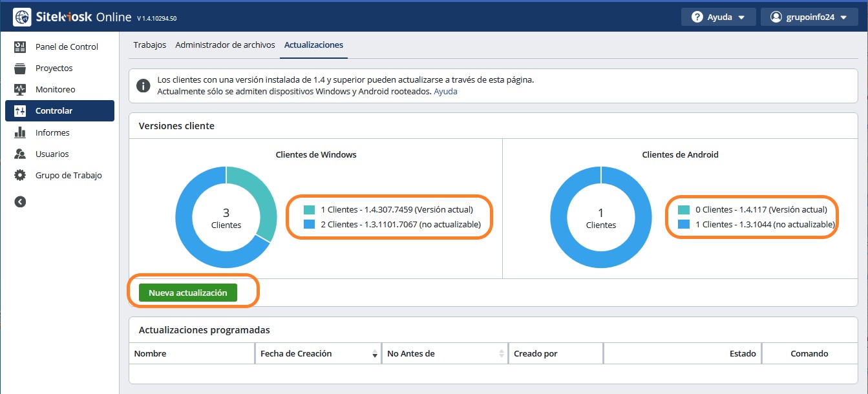
Task: Switch to the Trabajos tab
Action: click(x=149, y=45)
